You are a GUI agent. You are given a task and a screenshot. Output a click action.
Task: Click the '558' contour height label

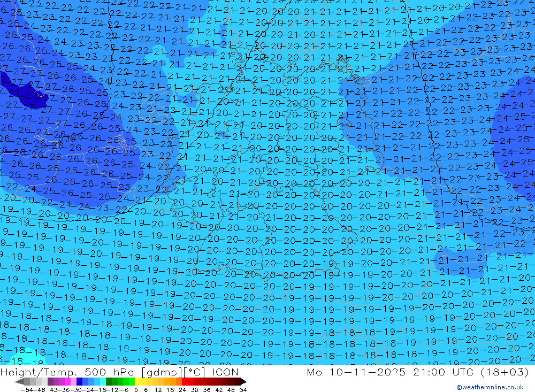[x=67, y=138]
